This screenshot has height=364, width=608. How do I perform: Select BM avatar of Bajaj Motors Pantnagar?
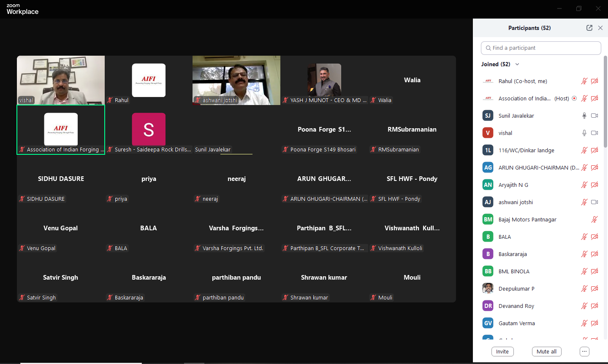click(488, 219)
